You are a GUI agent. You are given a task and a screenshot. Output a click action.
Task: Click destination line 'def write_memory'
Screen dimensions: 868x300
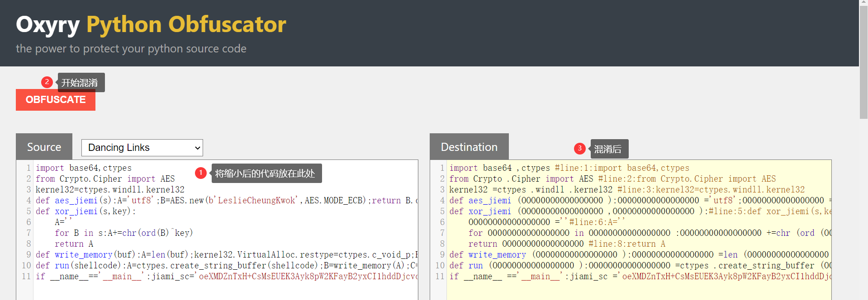(640, 255)
